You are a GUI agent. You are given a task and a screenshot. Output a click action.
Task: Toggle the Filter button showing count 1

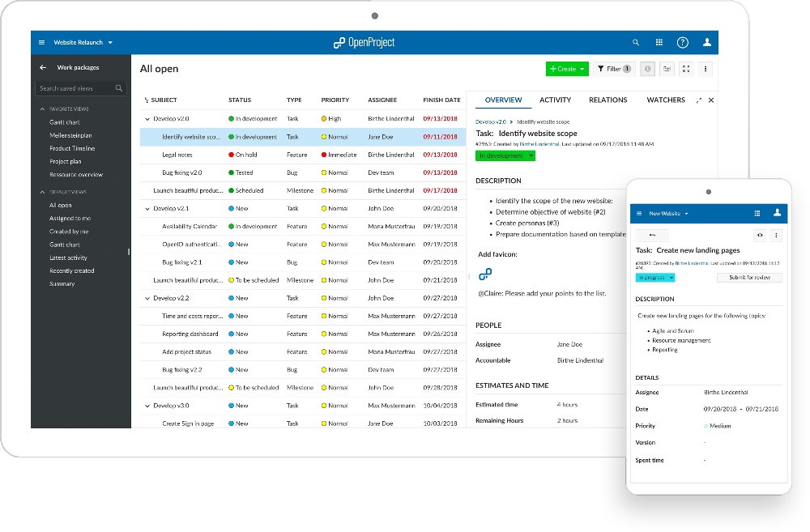(x=614, y=69)
